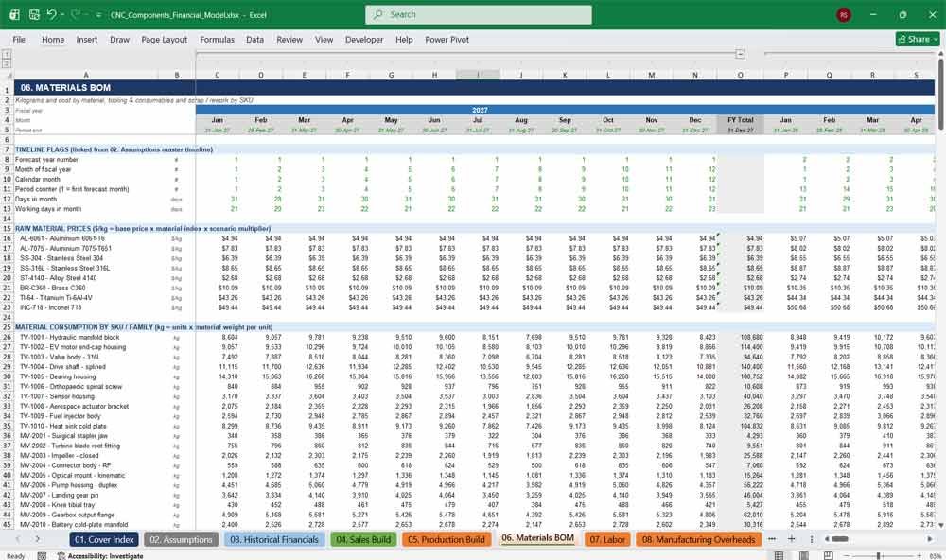Click 'TV-1001 - Hydraulic manifold block' row label
Screen dimensions: 946x560
[70, 338]
